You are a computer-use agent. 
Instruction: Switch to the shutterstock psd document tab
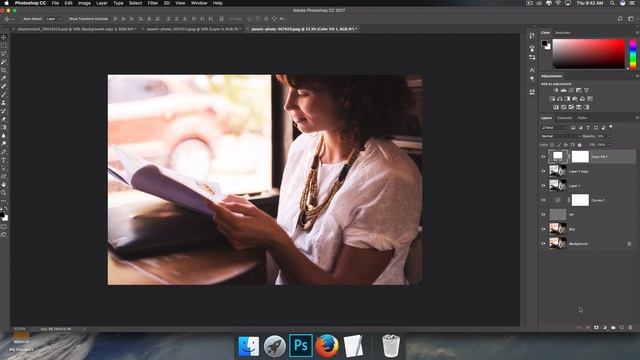click(76, 29)
